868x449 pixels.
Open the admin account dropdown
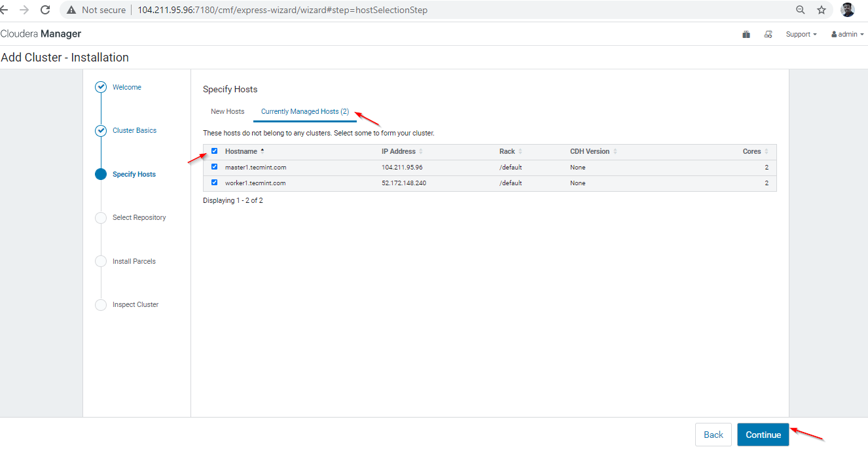pos(845,33)
